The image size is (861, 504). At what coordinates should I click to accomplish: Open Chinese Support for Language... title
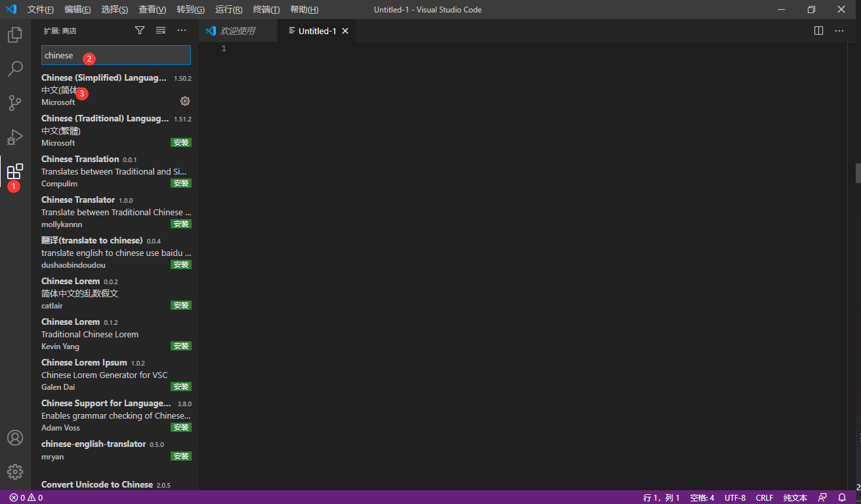point(106,403)
